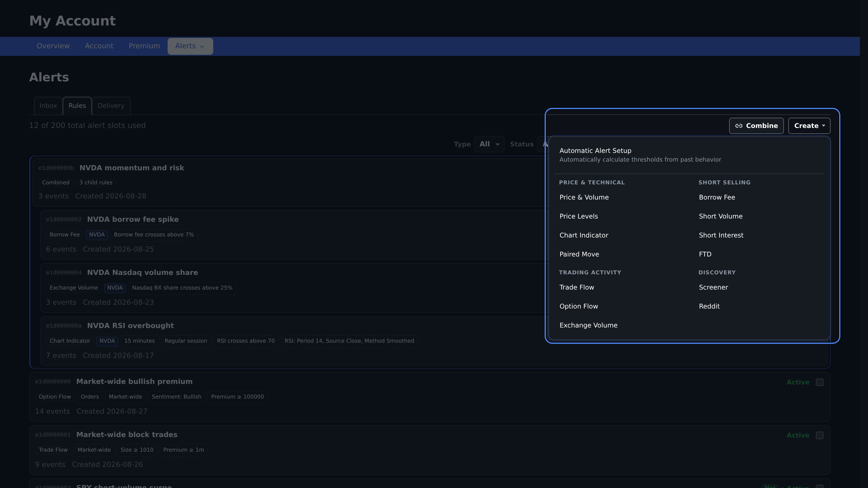Screen dimensions: 868x488
Task: Tick checkbox for Market-wide block trades
Action: [x=819, y=435]
